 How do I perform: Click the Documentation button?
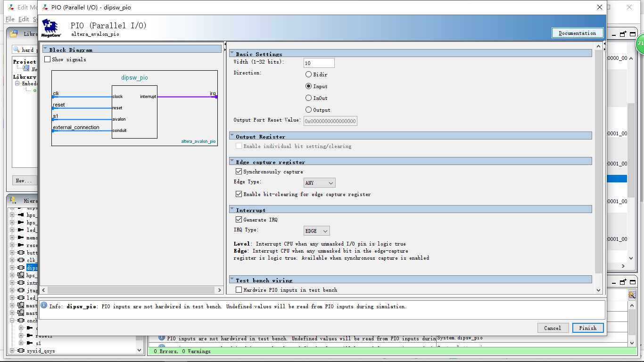tap(577, 33)
